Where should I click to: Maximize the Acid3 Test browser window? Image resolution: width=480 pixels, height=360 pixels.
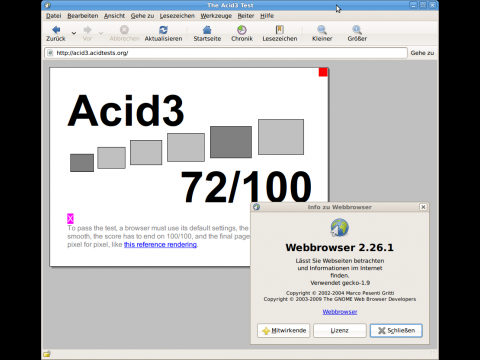coord(423,5)
